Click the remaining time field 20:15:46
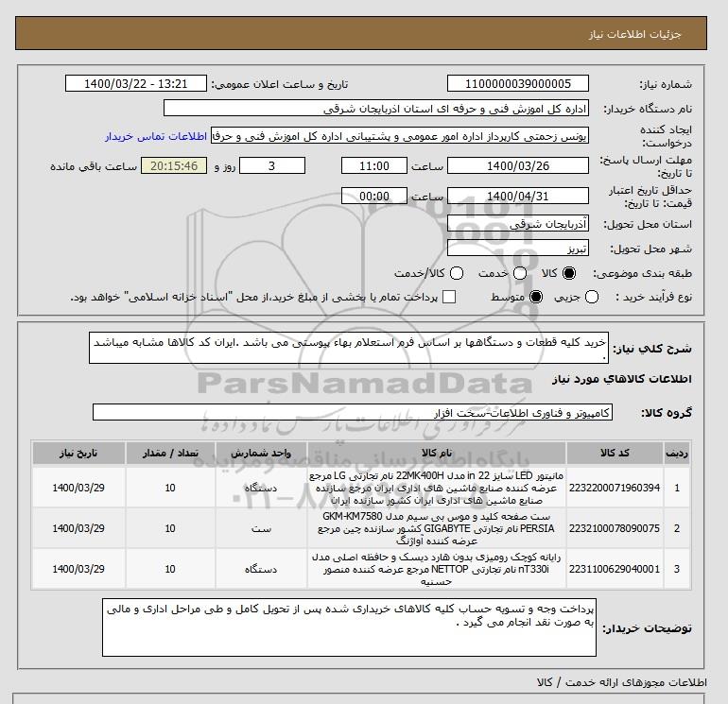Viewport: 728px width, 704px height. [174, 165]
